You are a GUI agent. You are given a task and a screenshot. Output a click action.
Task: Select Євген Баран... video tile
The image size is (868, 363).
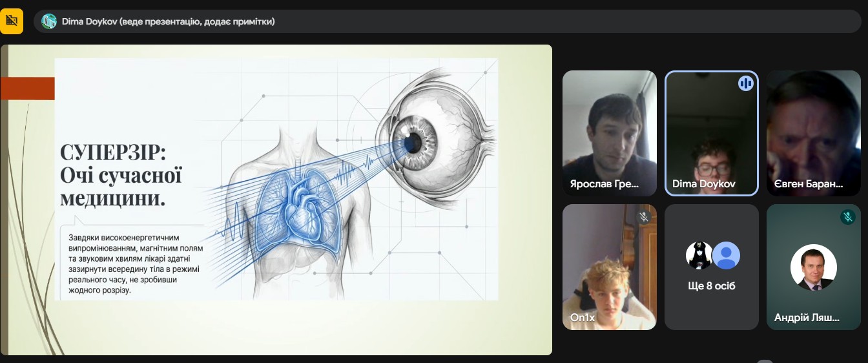tap(813, 132)
